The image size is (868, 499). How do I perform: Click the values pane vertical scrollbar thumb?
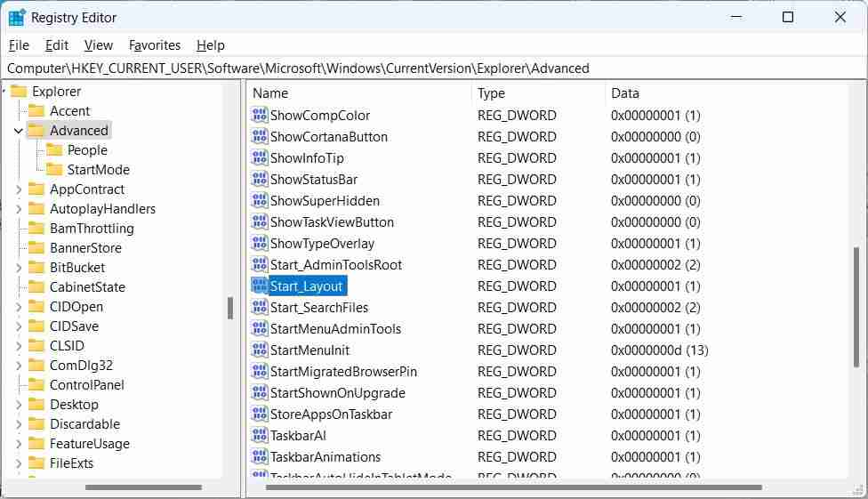coord(856,307)
